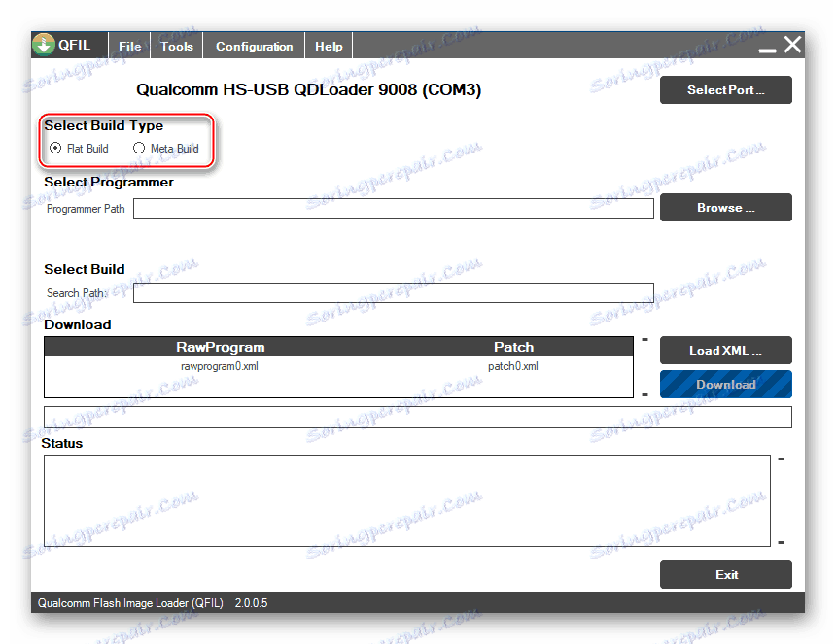Click the version 2.0.0.5 status bar text

click(251, 603)
